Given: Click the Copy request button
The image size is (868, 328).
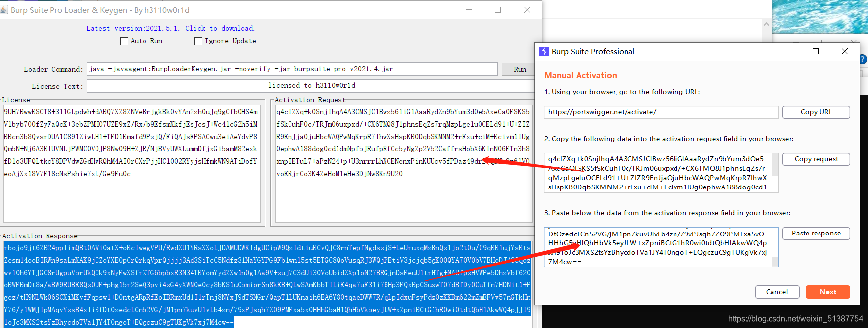Looking at the screenshot, I should [816, 159].
